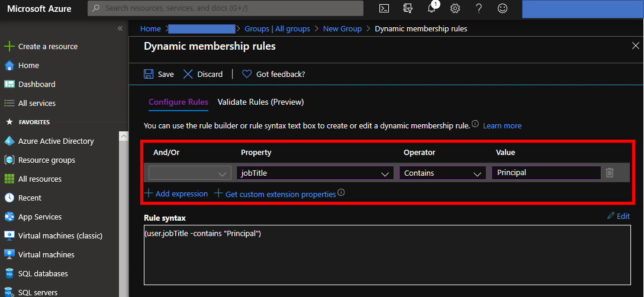
Task: Send feedback with the smiley icon
Action: pos(503,8)
